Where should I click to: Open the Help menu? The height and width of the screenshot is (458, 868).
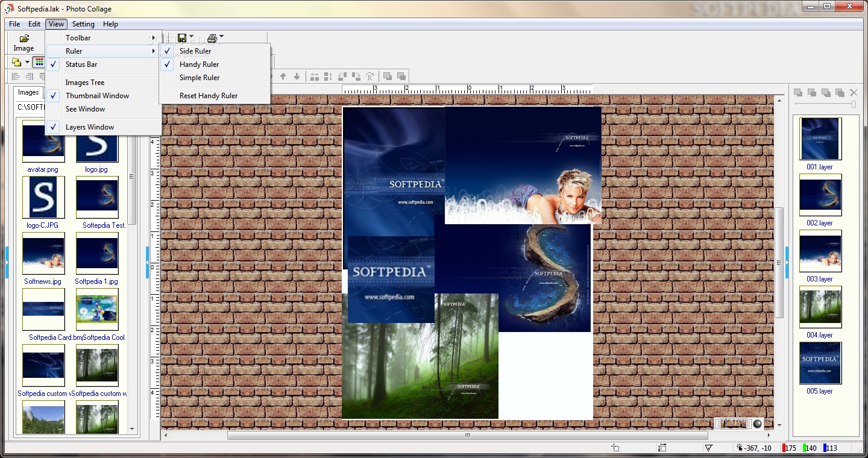click(x=110, y=24)
